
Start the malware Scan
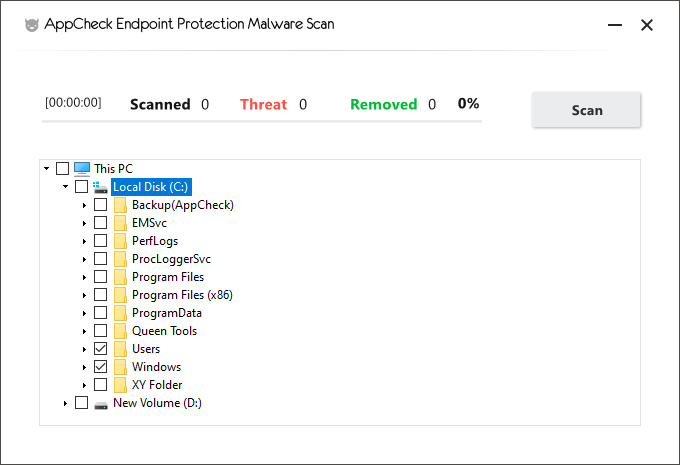pyautogui.click(x=586, y=110)
